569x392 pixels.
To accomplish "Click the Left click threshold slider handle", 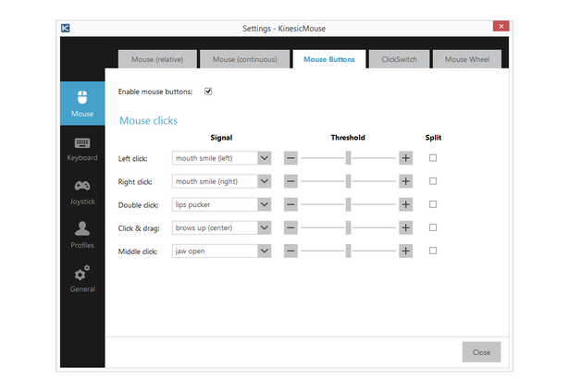I will coord(348,158).
